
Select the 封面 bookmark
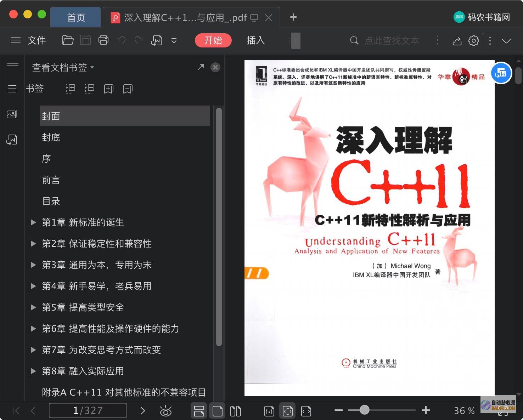click(x=125, y=116)
